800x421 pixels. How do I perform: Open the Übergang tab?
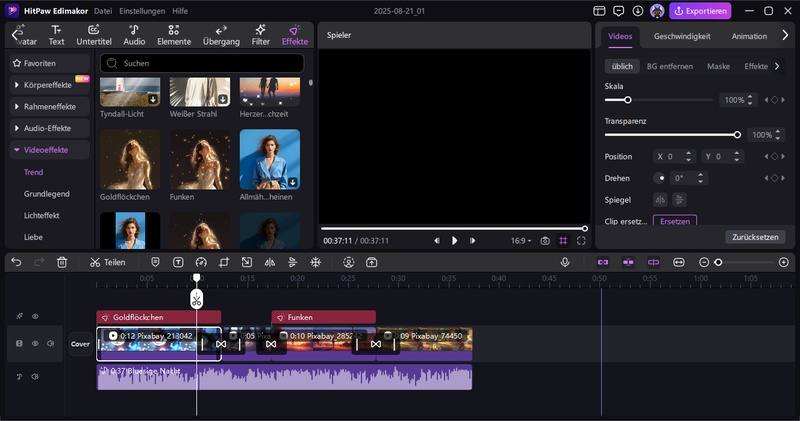221,35
